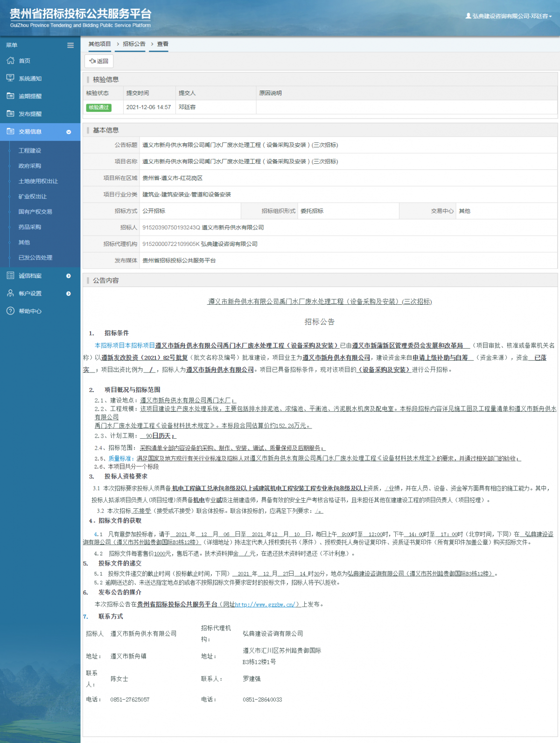This screenshot has width=560, height=743.
Task: Click the publish reminder icon
Action: click(10, 113)
